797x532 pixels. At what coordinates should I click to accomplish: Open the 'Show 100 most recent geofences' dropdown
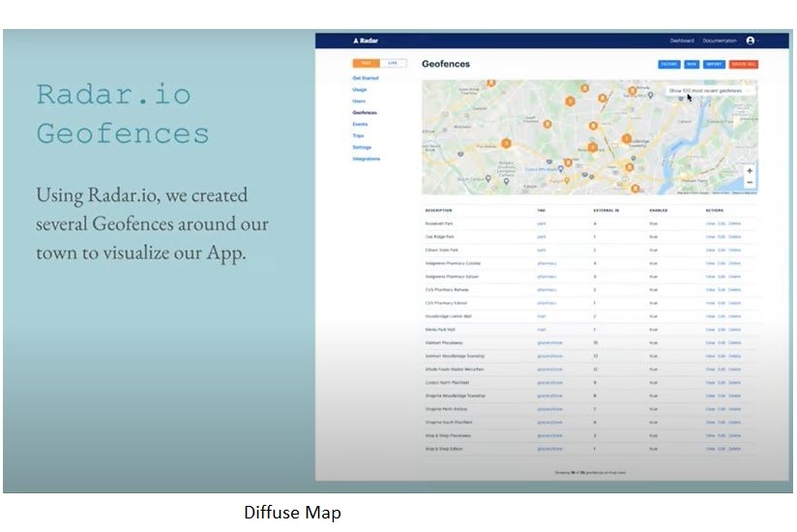[x=708, y=91]
